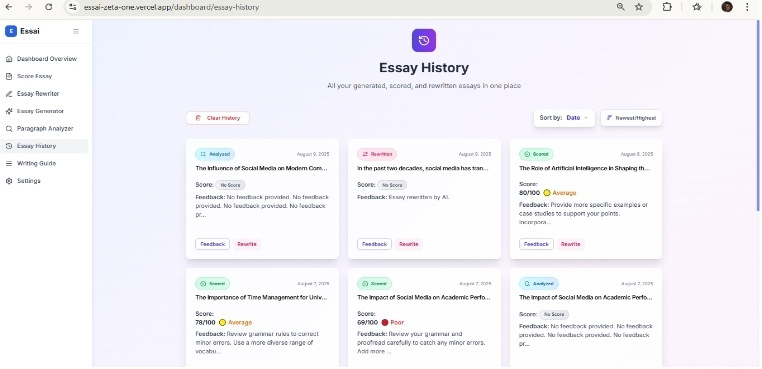Click the 80/100 score value
Screen dimensions: 762x369
coord(529,193)
